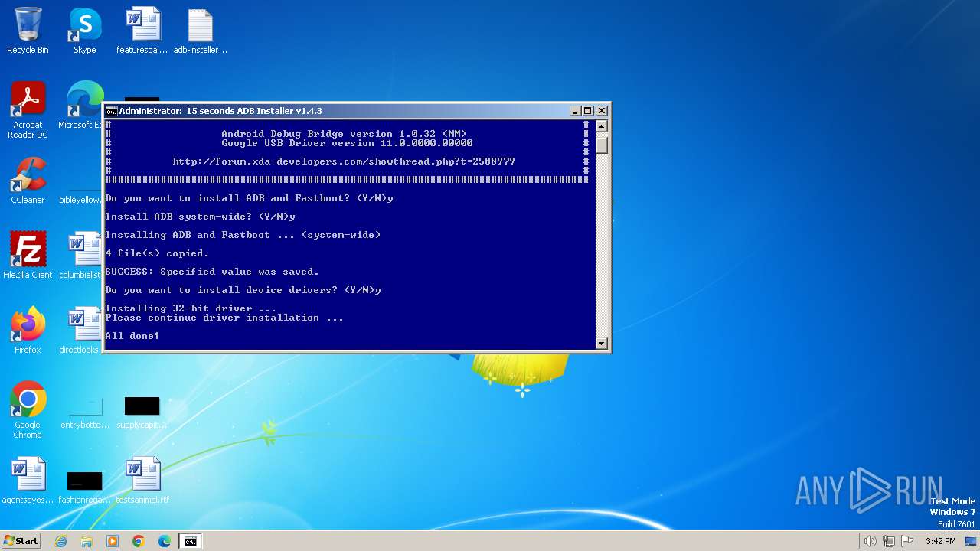
Task: Open Internet Explorer from the taskbar
Action: 60,541
